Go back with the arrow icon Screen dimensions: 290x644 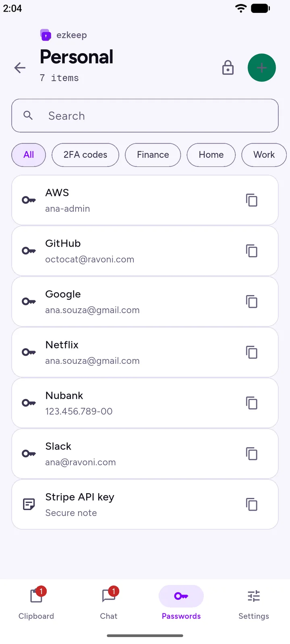pyautogui.click(x=20, y=68)
